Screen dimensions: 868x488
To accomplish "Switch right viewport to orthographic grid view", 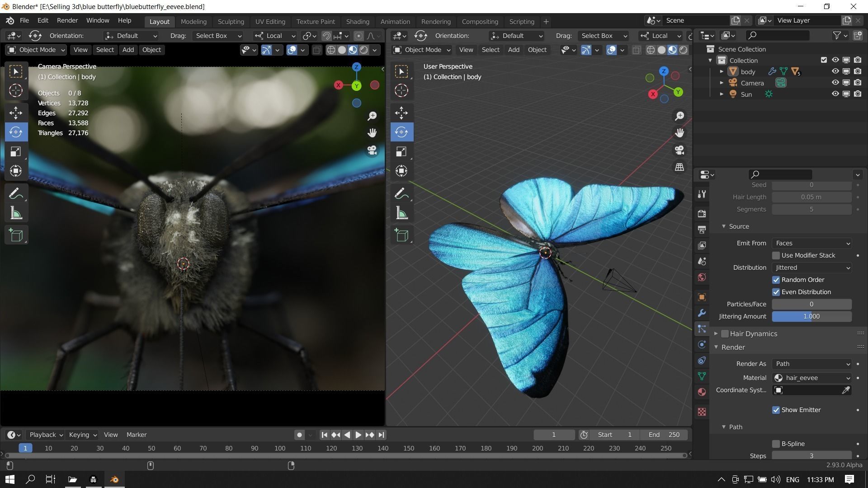I will 679,167.
